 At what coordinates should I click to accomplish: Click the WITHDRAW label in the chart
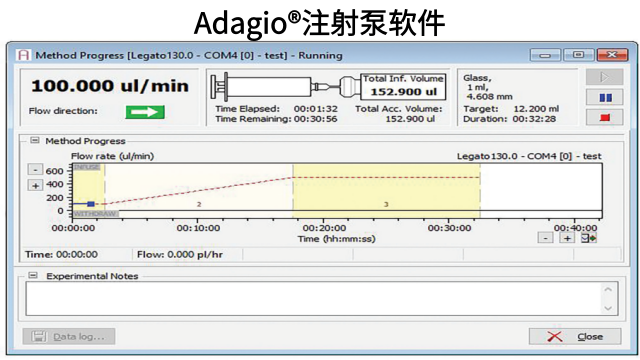pos(96,214)
